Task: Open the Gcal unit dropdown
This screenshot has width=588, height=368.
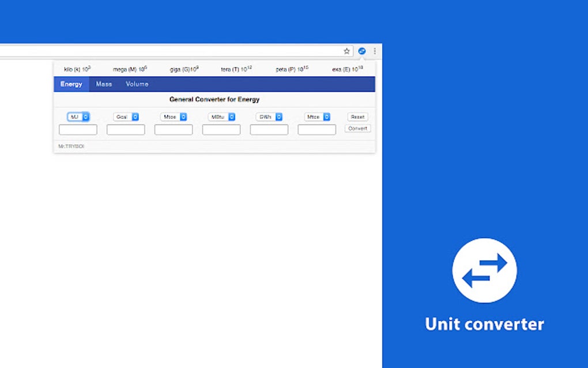Action: [126, 117]
